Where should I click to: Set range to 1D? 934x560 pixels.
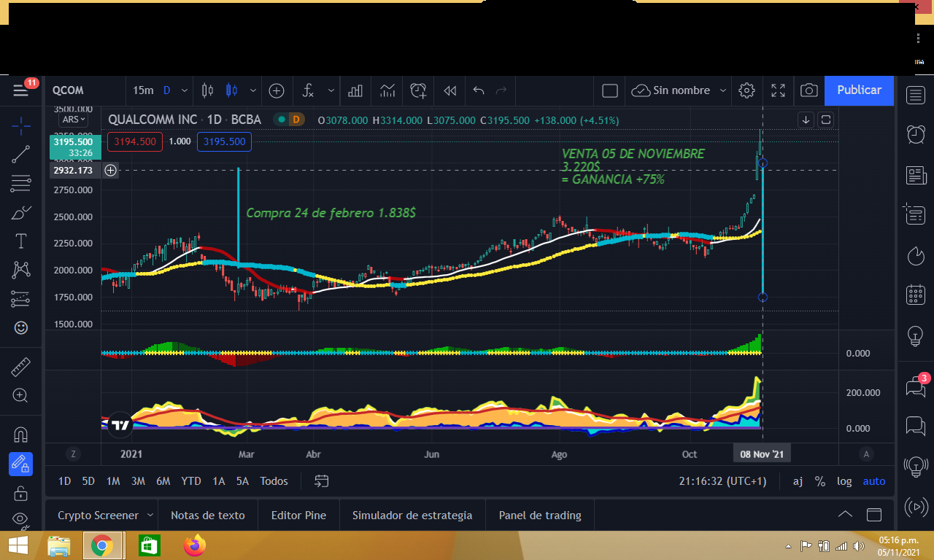[x=65, y=481]
